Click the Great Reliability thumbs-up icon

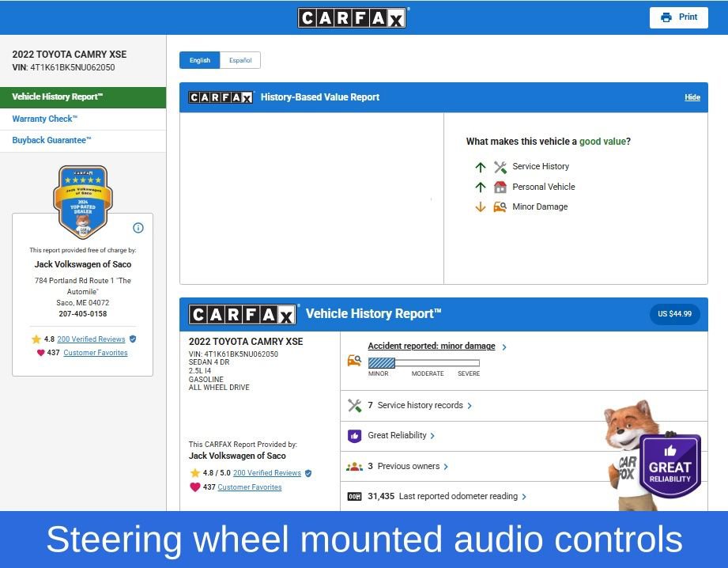(354, 436)
